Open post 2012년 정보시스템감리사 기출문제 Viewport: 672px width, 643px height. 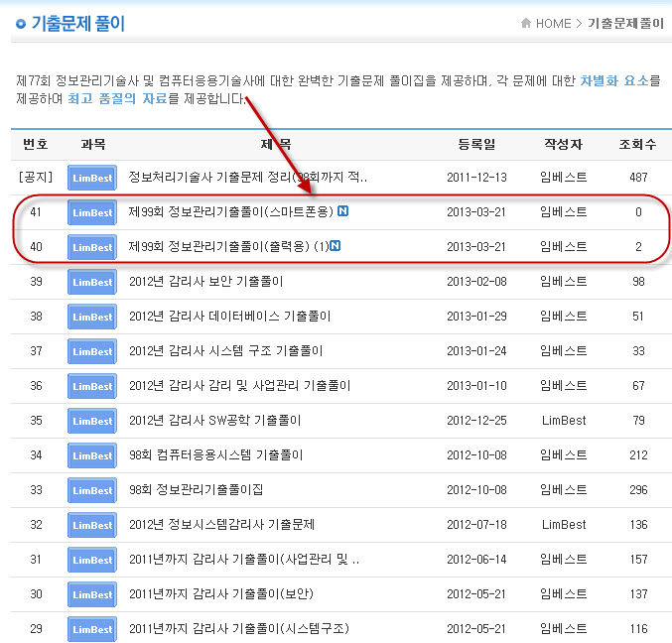tap(221, 524)
